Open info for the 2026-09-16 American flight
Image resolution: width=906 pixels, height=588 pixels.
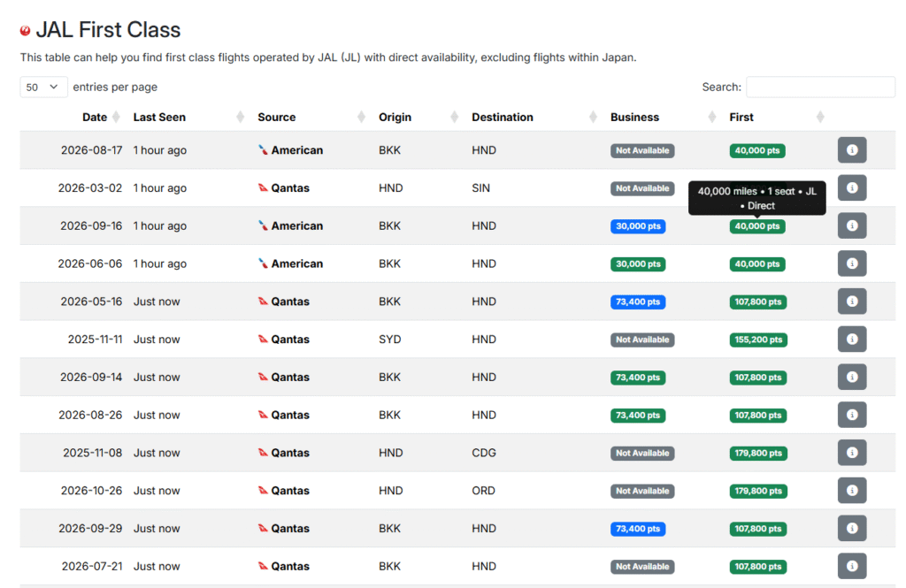click(851, 225)
